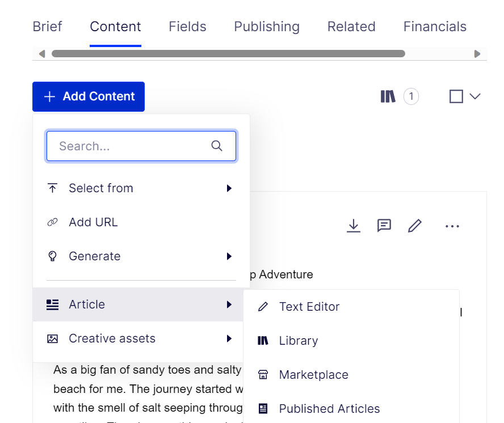Toggle the select-all checkbox
Screen dimensions: 504x423
point(456,97)
